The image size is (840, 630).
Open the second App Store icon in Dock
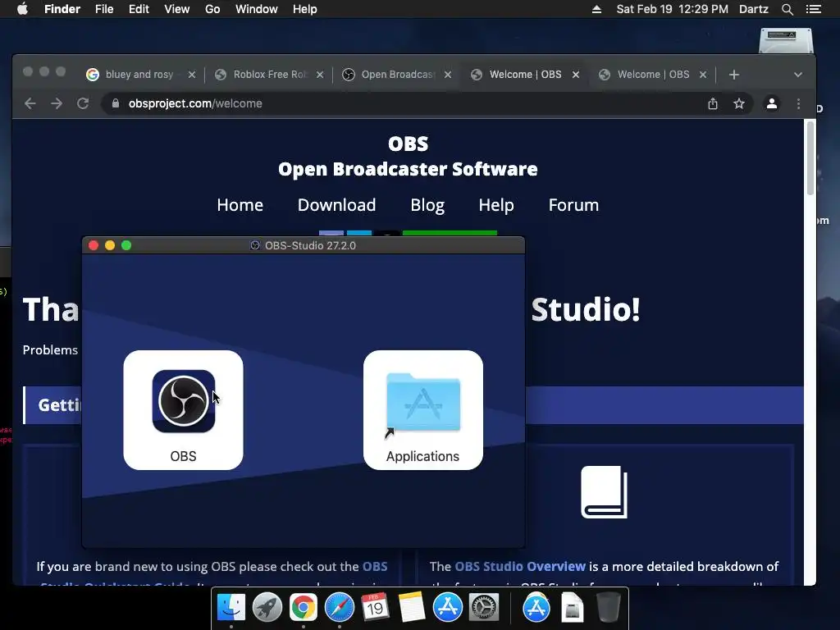click(536, 608)
